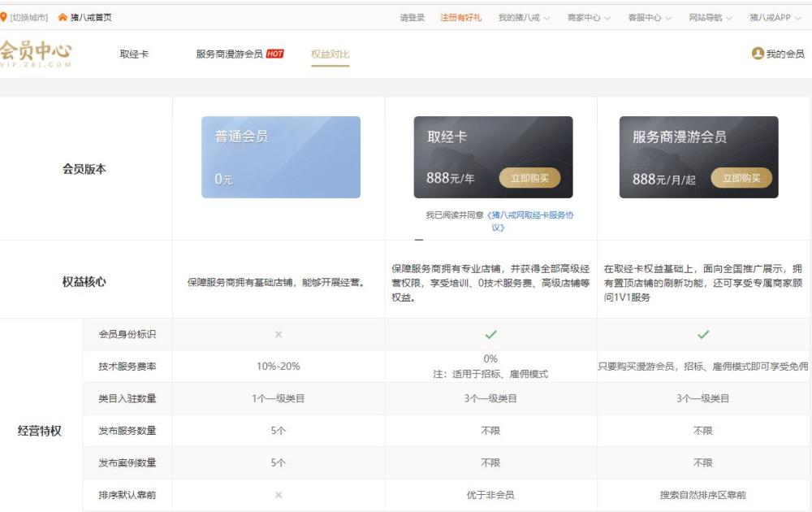Click 优于非会员 cell

[490, 496]
